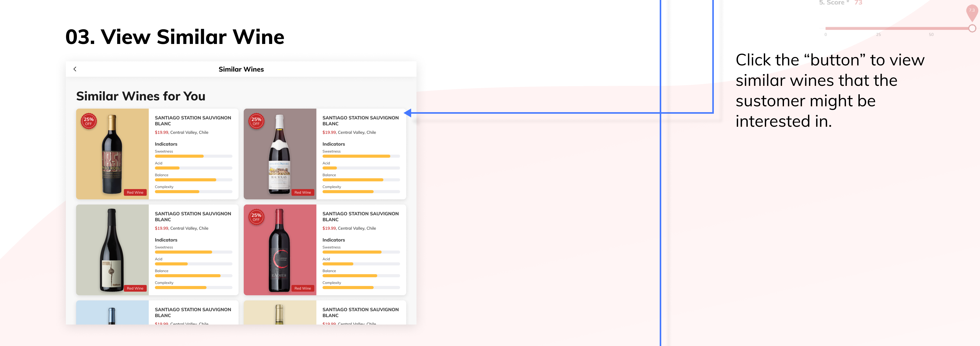The image size is (980, 346).
Task: Open the Beaujolais bottle thumbnail
Action: click(x=280, y=154)
